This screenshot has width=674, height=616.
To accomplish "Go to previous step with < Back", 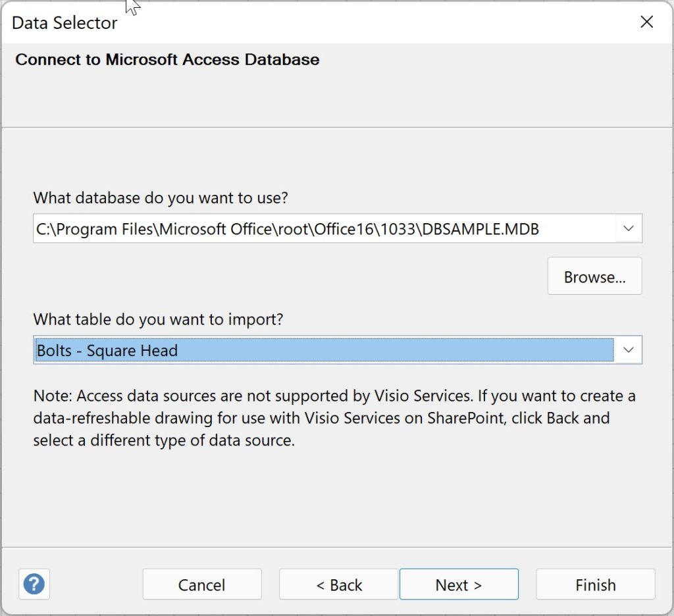I will point(338,584).
